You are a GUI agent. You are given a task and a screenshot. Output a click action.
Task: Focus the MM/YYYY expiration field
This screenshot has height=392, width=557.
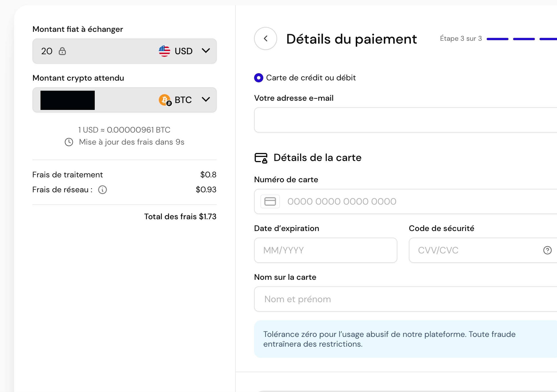pos(326,250)
